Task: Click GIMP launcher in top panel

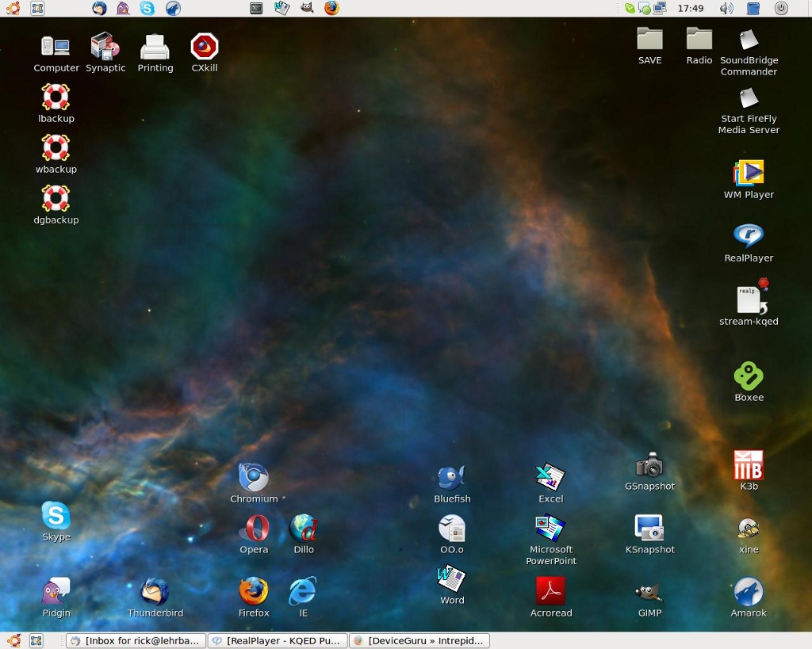Action: point(307,8)
